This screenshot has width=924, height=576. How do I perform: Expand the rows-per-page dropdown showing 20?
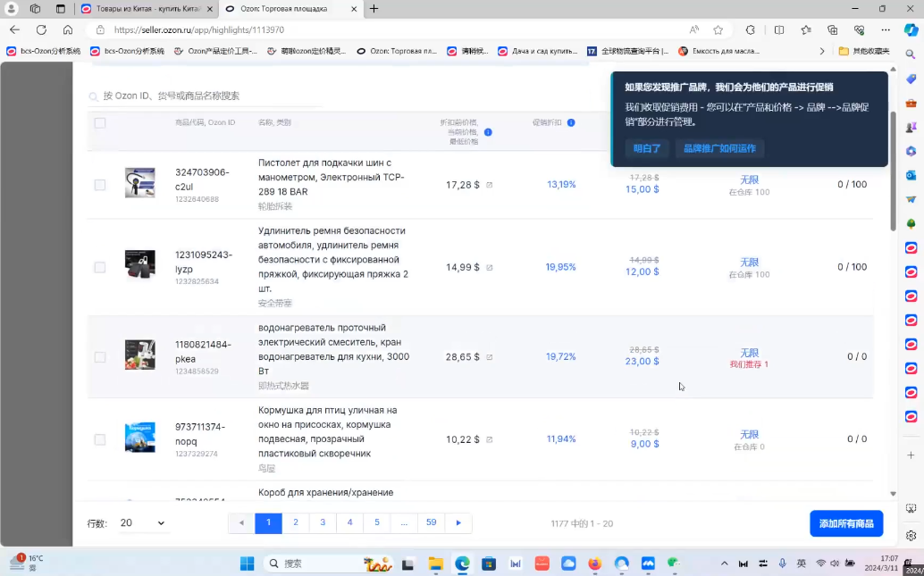pyautogui.click(x=143, y=523)
